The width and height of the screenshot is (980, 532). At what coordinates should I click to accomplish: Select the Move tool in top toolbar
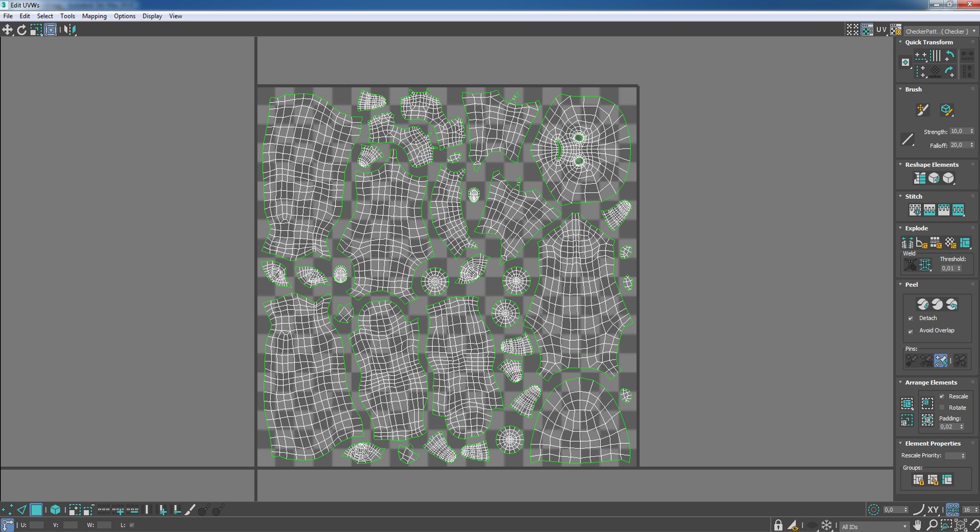pyautogui.click(x=7, y=30)
